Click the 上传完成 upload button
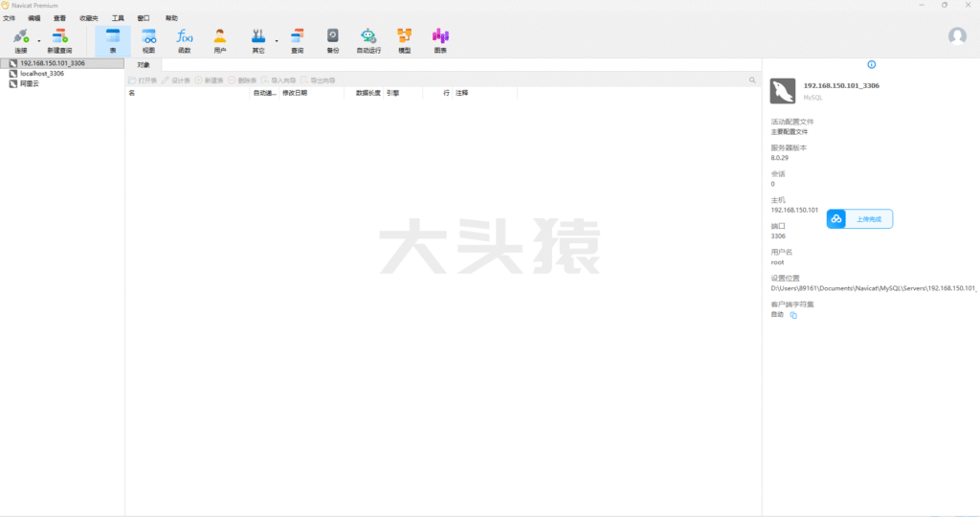The width and height of the screenshot is (980, 517). click(859, 219)
